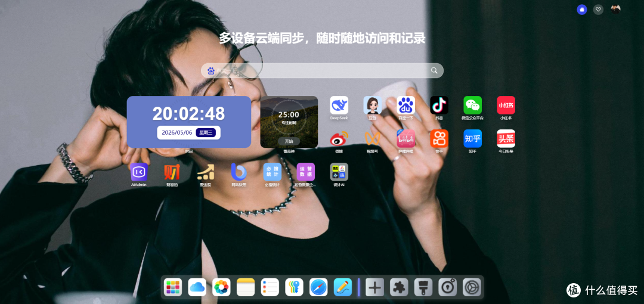Open the 微博 shortcut

pos(339,138)
